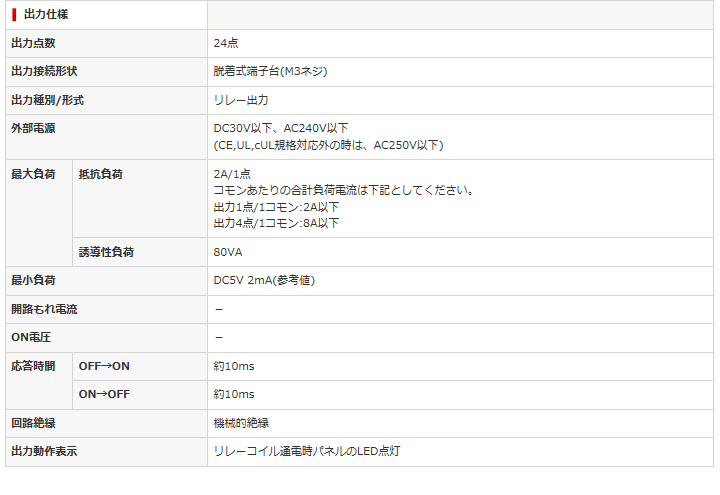Select the 外部電源 label
Viewport: 720px width, 495px height.
click(33, 128)
